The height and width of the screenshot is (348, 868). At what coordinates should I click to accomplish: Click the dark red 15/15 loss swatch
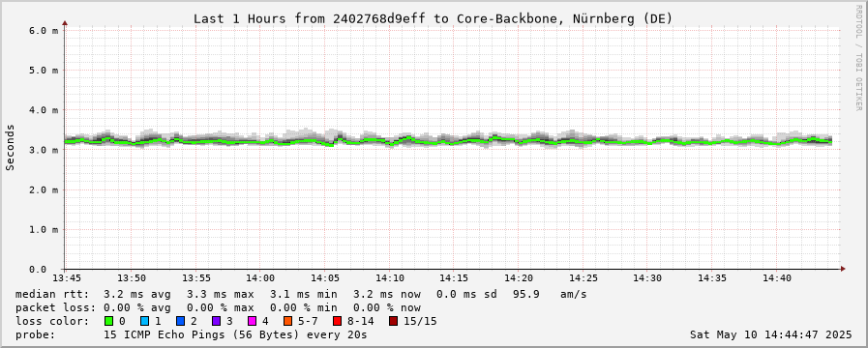coord(393,321)
